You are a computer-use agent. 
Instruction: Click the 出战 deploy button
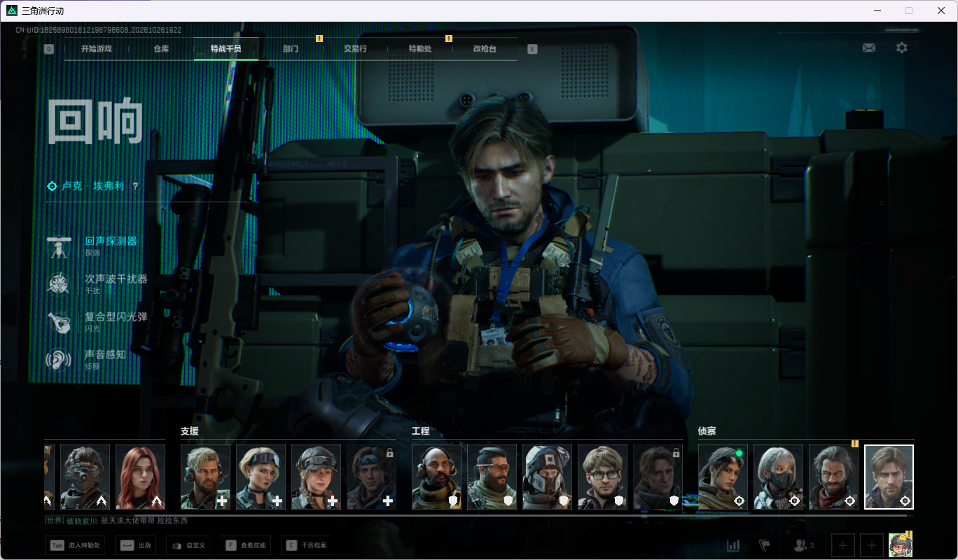[x=136, y=545]
